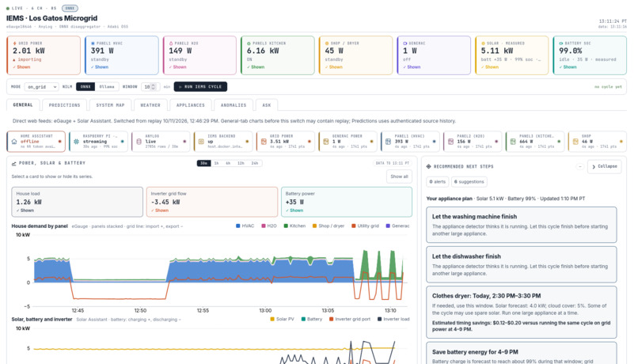
Task: Toggle Shown on the Grid Power card
Action: (21, 67)
